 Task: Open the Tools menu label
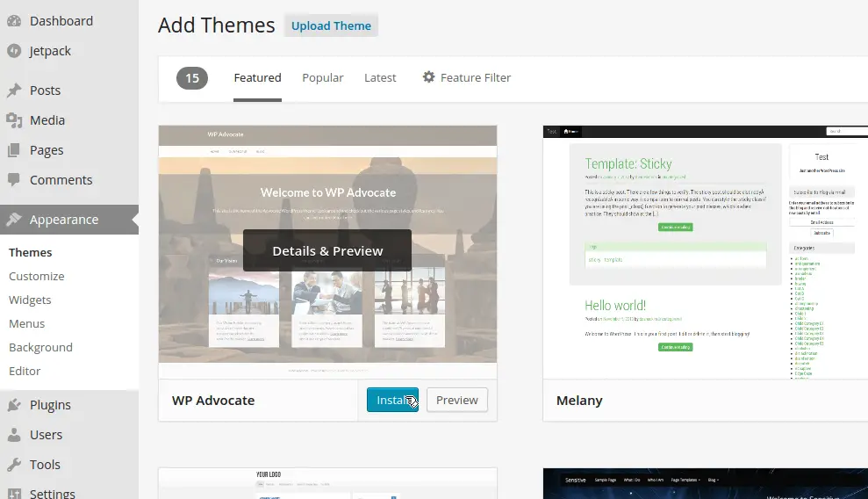(x=45, y=465)
